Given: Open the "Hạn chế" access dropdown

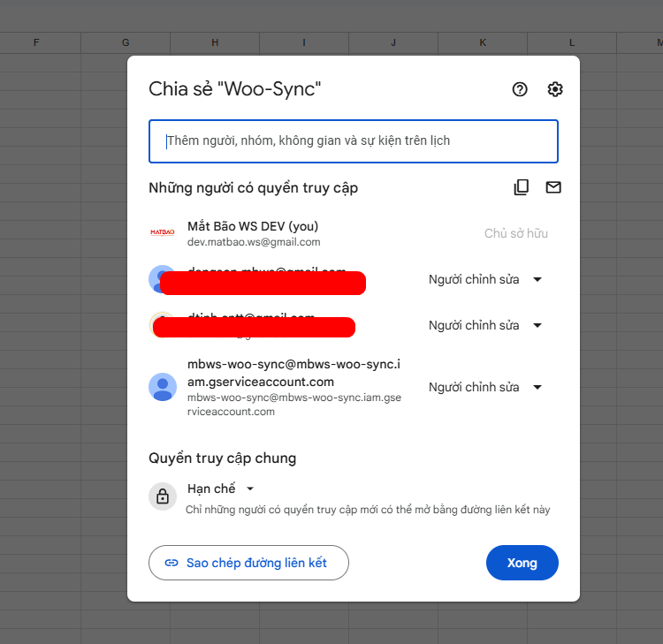Looking at the screenshot, I should click(x=221, y=489).
